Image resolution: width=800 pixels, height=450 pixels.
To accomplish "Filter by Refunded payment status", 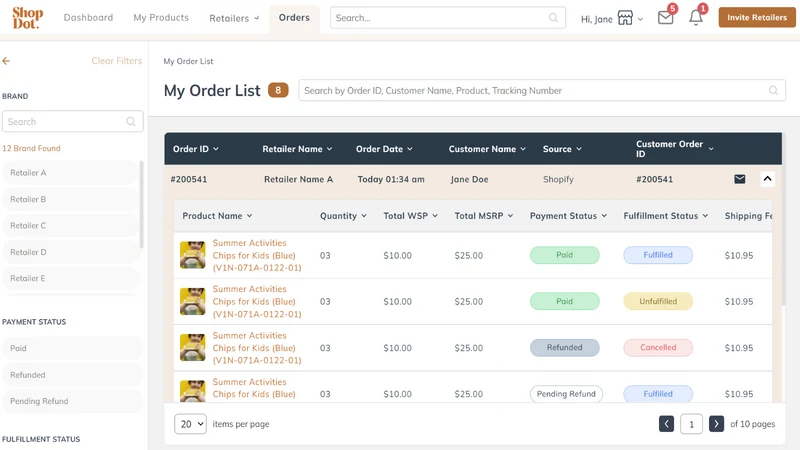I will point(72,375).
